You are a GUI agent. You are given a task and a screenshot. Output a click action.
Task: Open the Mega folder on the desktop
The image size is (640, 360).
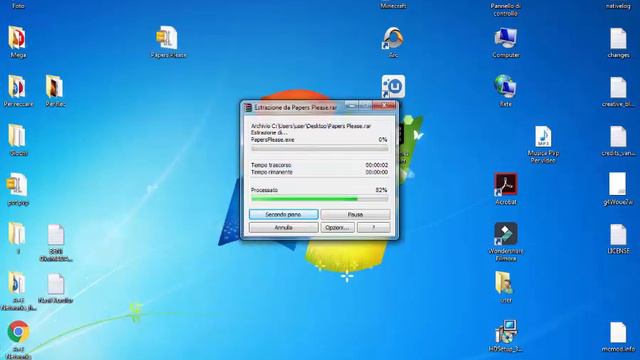tap(17, 39)
